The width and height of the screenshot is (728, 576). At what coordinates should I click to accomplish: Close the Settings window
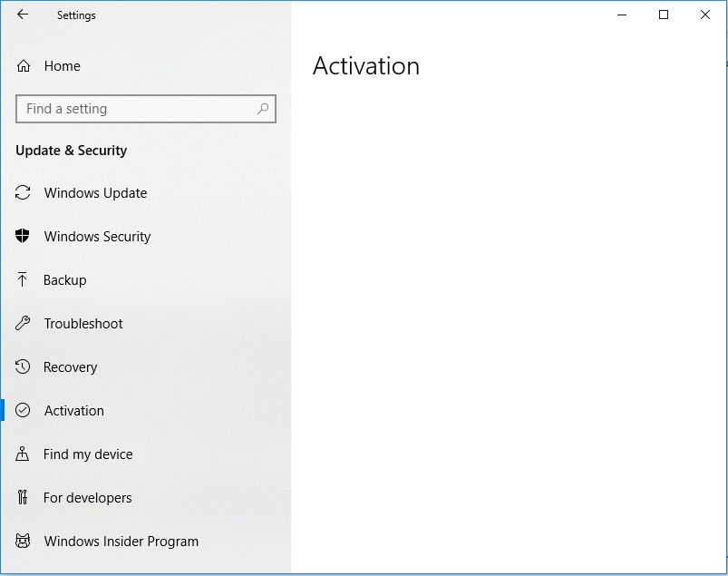click(x=705, y=15)
